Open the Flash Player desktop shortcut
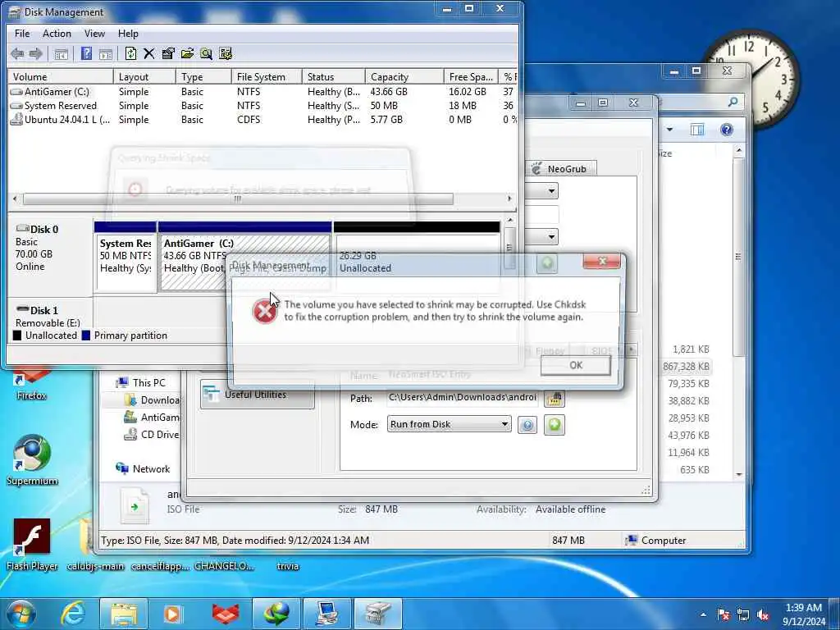 tap(32, 545)
